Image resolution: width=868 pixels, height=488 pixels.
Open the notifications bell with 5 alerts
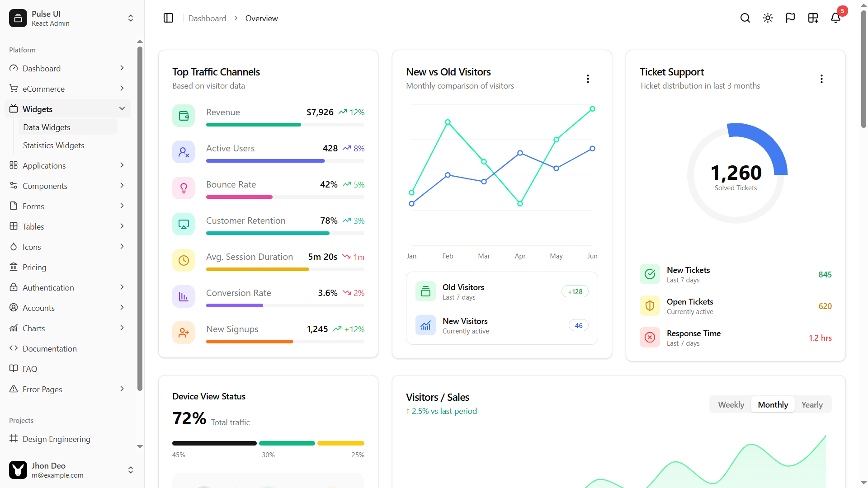[835, 18]
